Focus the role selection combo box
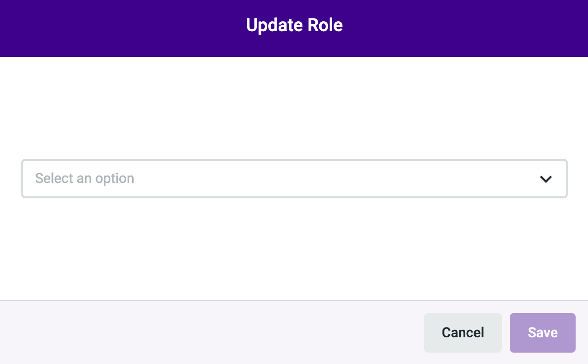This screenshot has height=364, width=588. (294, 179)
